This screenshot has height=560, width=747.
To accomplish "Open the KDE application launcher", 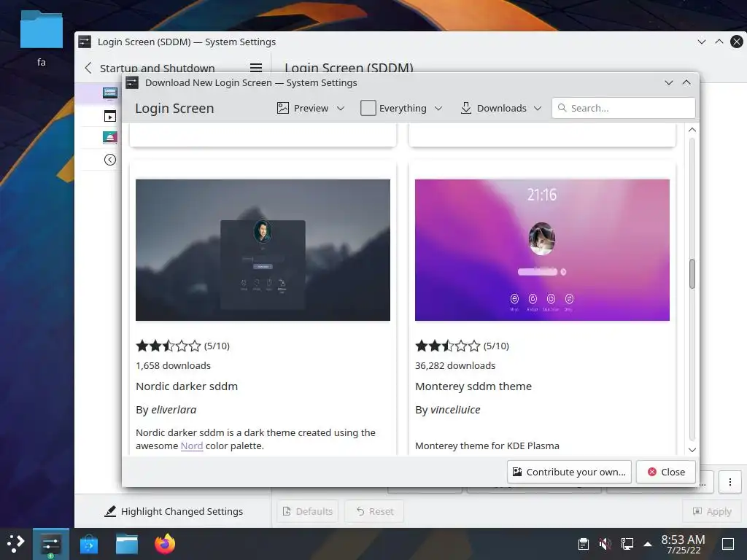I will (x=16, y=543).
